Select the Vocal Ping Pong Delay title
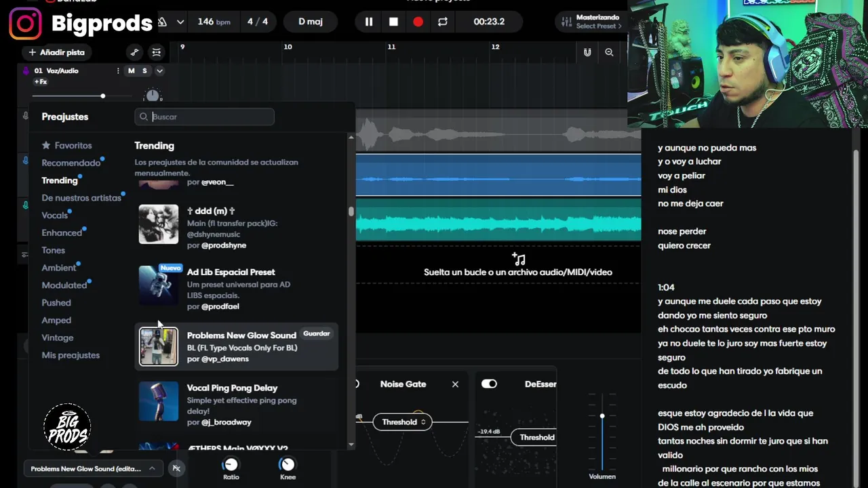This screenshot has height=488, width=868. (233, 388)
